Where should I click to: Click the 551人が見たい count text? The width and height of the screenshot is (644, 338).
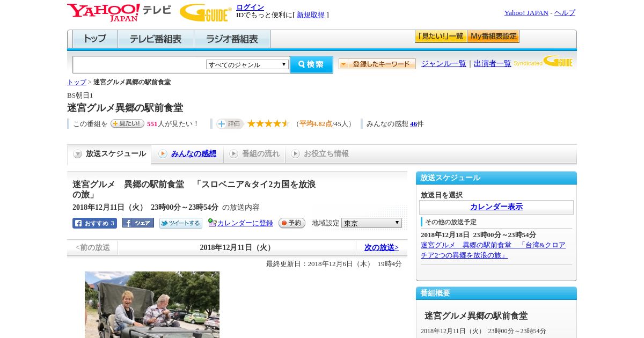(x=173, y=124)
